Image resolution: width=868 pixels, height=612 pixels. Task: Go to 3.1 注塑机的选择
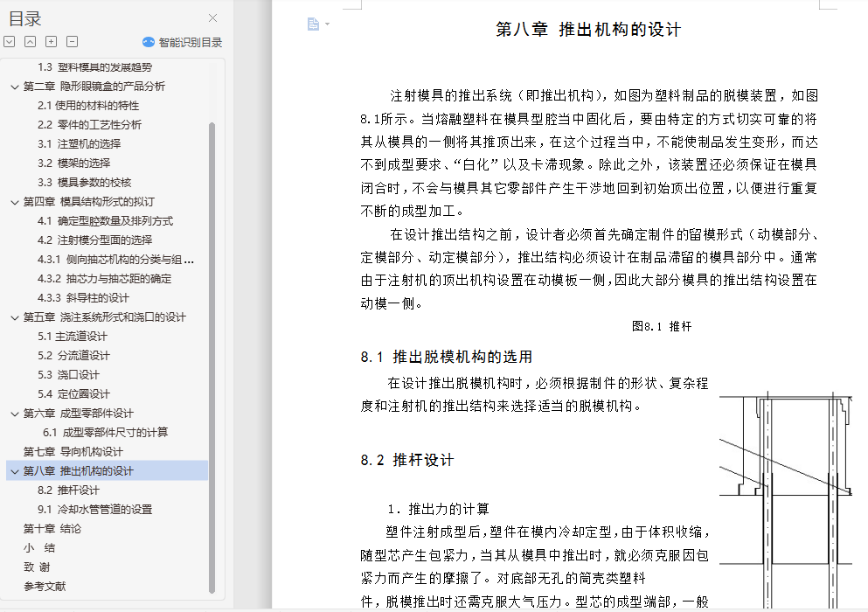tap(80, 144)
